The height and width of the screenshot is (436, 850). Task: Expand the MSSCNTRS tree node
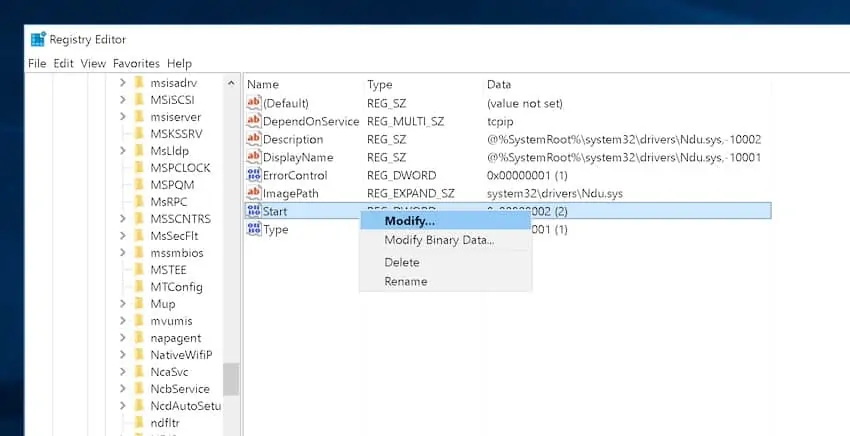click(123, 219)
